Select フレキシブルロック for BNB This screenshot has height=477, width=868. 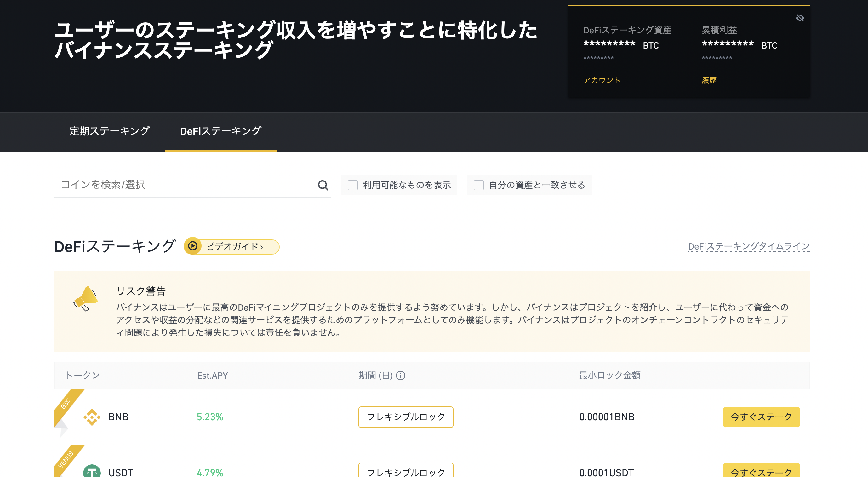coord(406,417)
